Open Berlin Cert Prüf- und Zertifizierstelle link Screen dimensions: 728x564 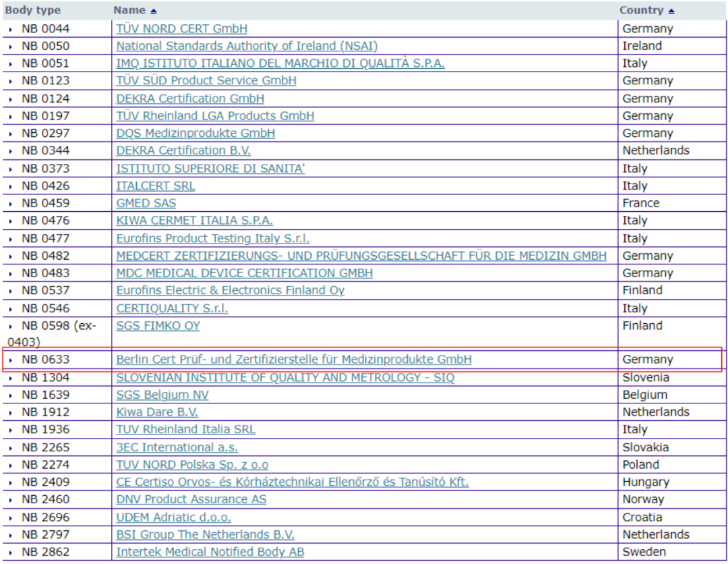point(294,360)
